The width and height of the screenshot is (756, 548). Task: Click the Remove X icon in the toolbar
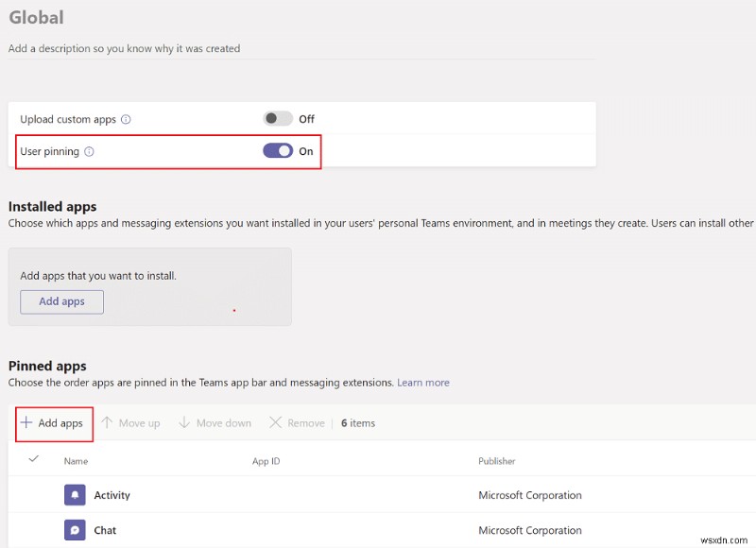pyautogui.click(x=275, y=423)
